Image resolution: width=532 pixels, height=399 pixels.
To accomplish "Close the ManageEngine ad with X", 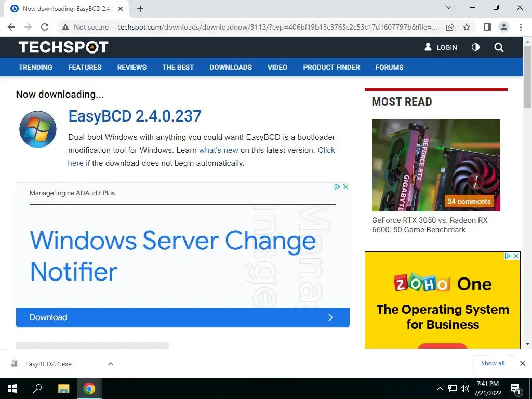I will (345, 187).
